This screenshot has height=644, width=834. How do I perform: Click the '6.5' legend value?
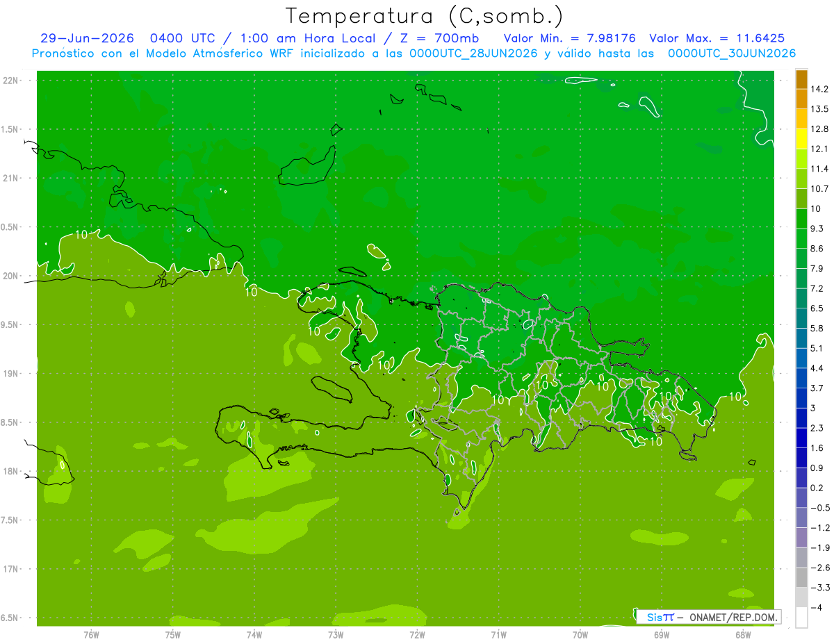(817, 308)
